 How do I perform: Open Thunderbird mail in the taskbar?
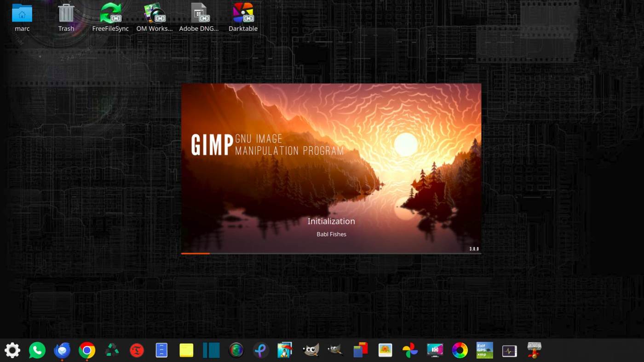(x=62, y=351)
